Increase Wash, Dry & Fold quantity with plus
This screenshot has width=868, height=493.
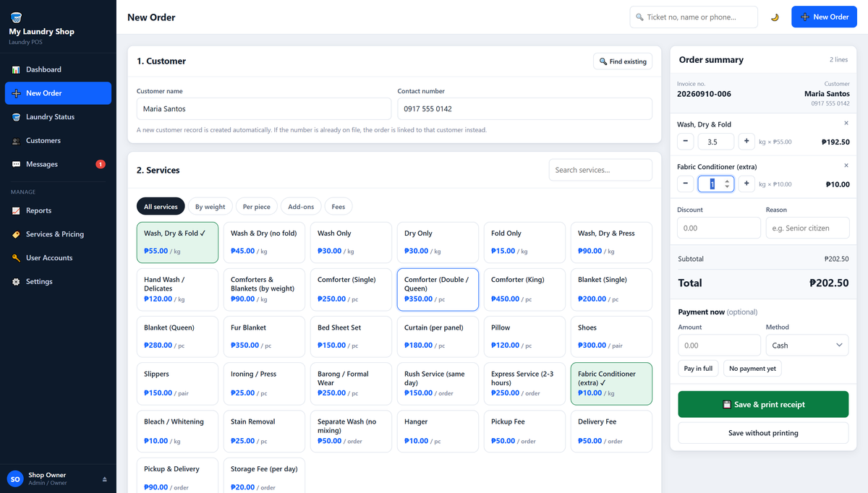(x=746, y=142)
